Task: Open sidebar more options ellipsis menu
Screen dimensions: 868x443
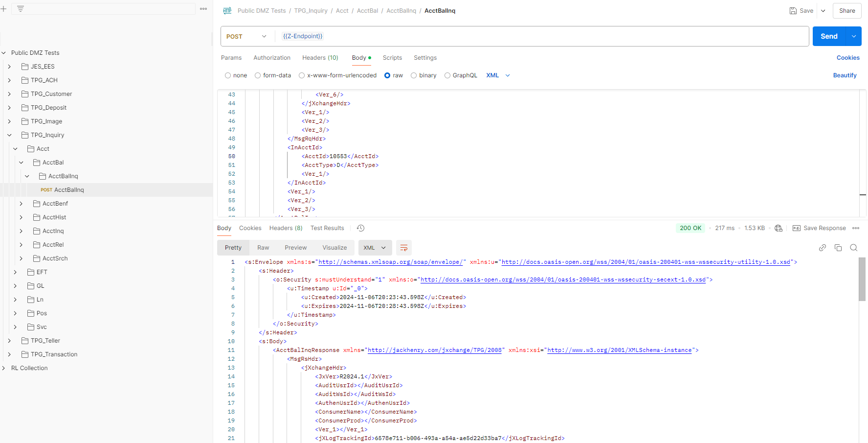Action: coord(203,9)
